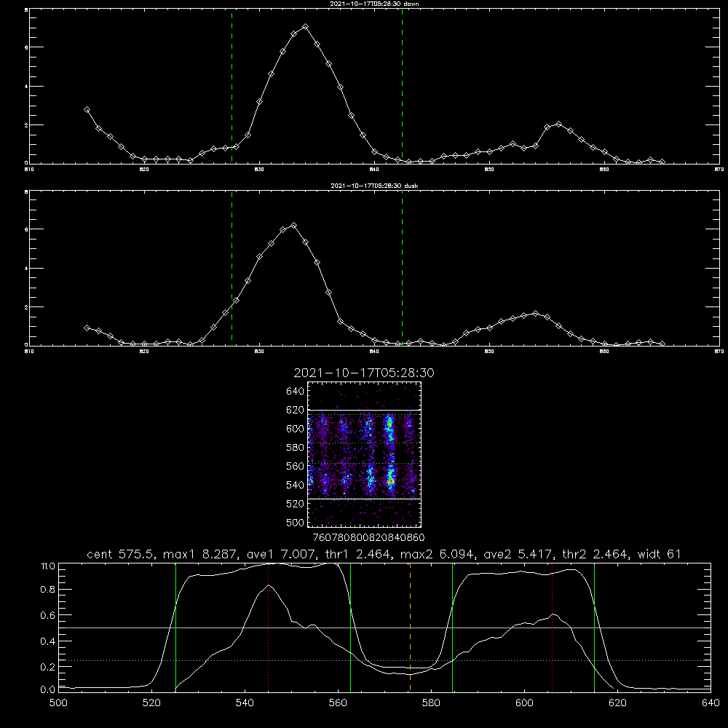
Task: Select the left green dashed line in dawn plot
Action: tap(232, 87)
